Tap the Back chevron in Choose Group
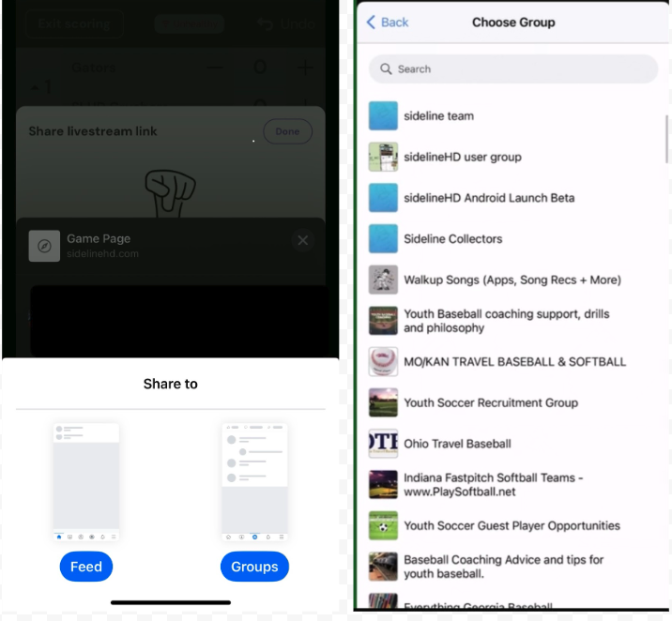Viewport: 672px width, 621px height. click(372, 23)
